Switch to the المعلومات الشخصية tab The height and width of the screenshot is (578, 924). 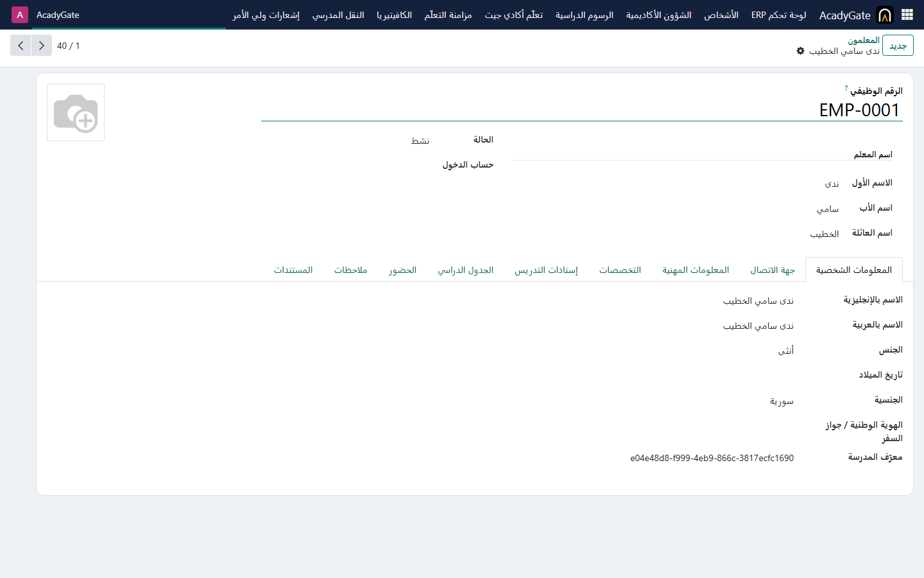(854, 270)
